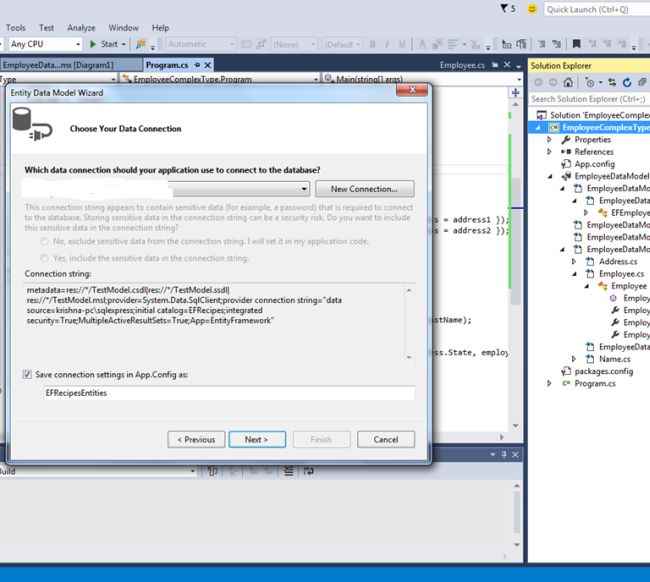Close the Program.cs tab
The image size is (650, 582).
[208, 65]
